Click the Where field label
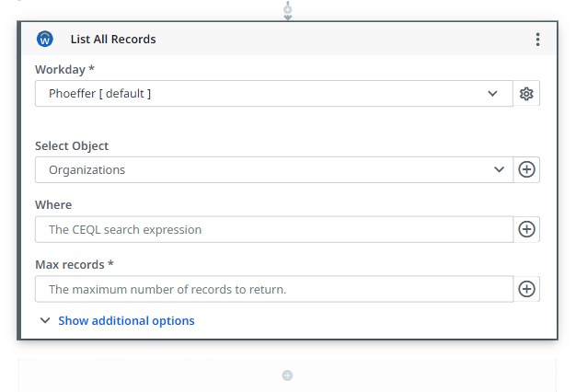 [53, 205]
